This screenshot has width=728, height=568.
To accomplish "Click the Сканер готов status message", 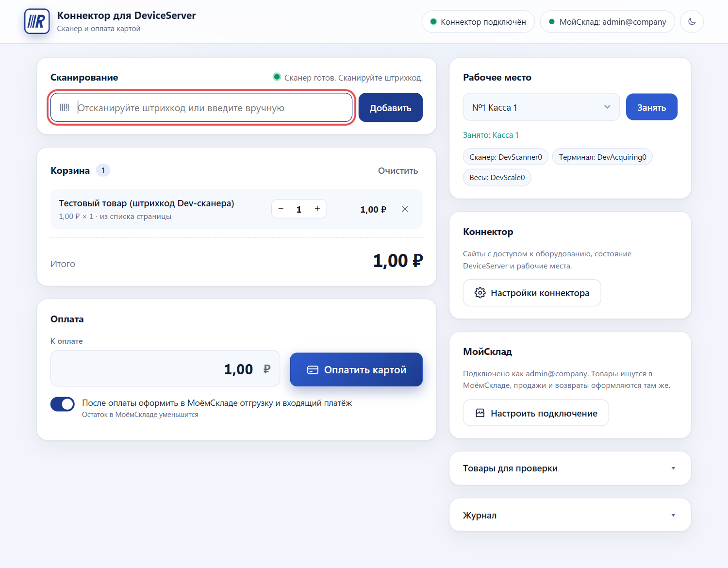I will tap(353, 78).
